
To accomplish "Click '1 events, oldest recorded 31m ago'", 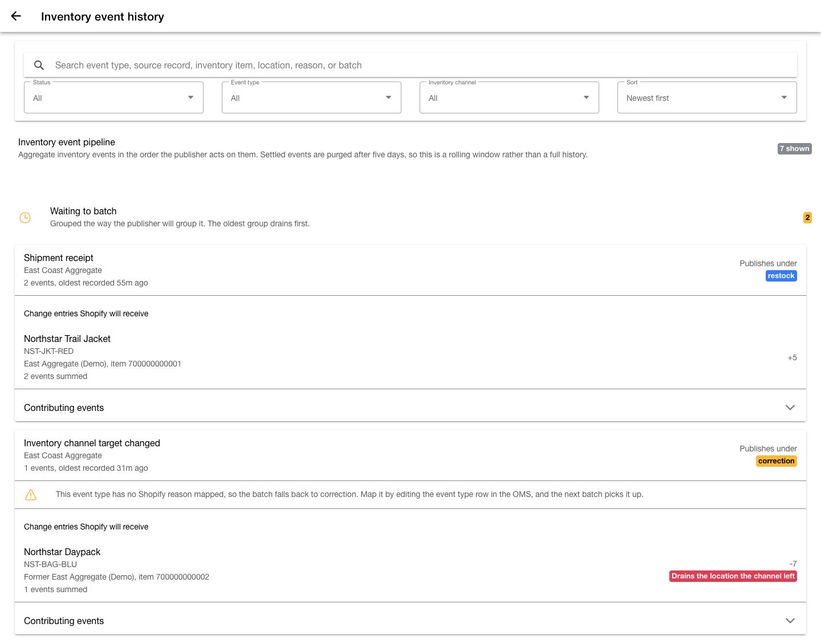I will pyautogui.click(x=86, y=468).
